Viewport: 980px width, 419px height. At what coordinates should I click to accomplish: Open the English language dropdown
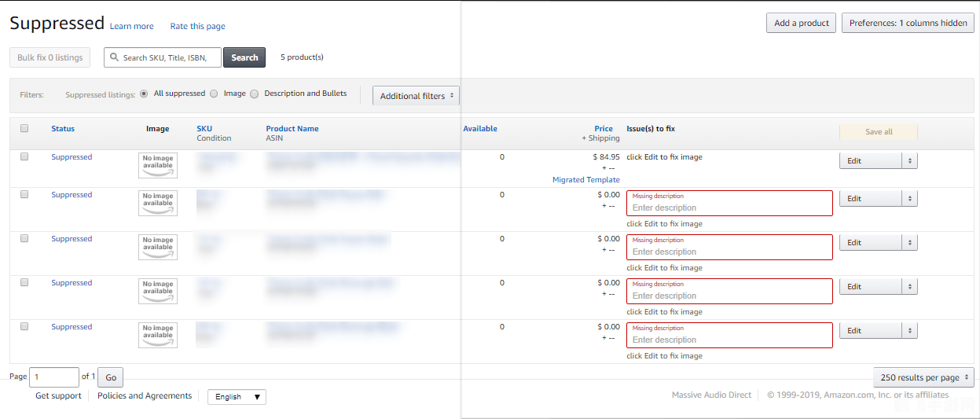click(x=237, y=397)
